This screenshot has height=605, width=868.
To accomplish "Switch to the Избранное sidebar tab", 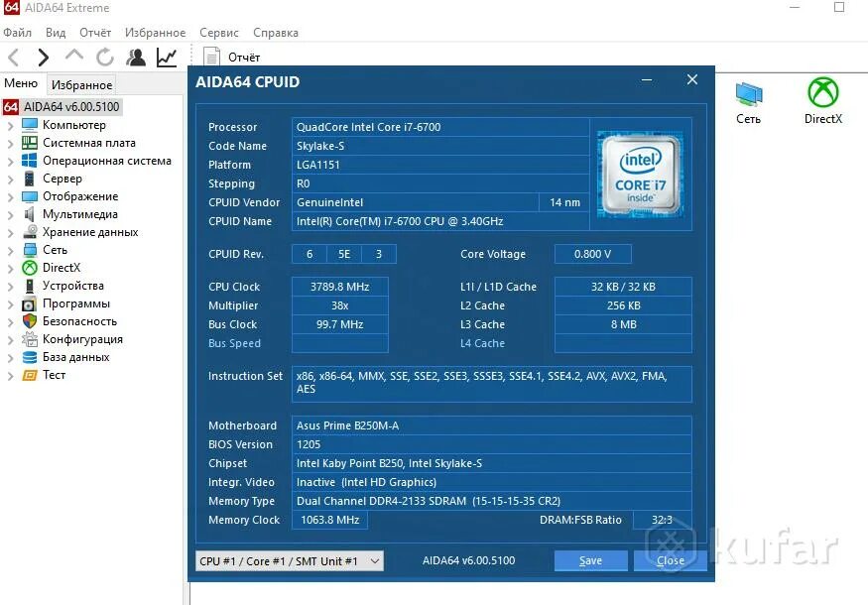I will point(82,84).
